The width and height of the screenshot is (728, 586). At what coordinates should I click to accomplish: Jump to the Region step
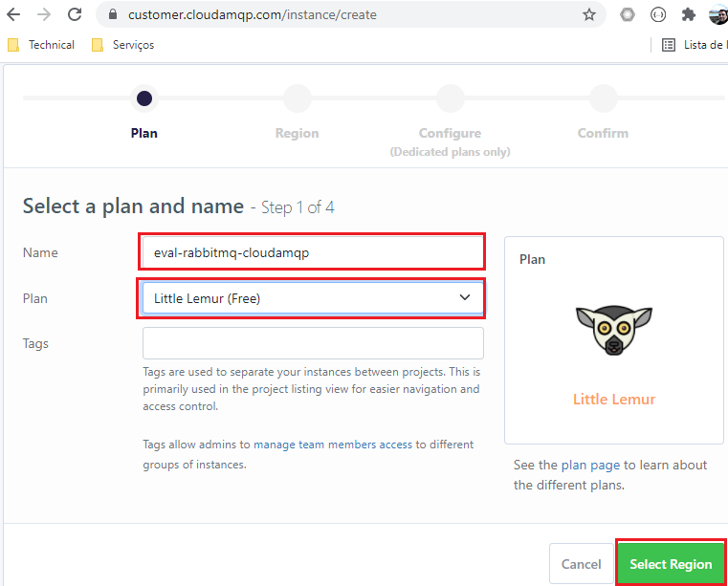pyautogui.click(x=298, y=98)
